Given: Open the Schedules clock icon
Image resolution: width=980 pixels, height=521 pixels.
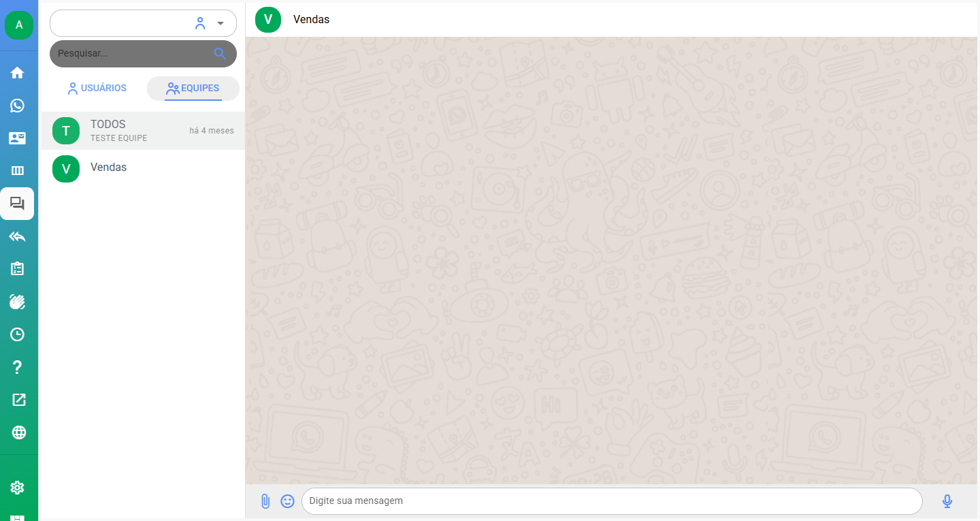Looking at the screenshot, I should coord(18,334).
